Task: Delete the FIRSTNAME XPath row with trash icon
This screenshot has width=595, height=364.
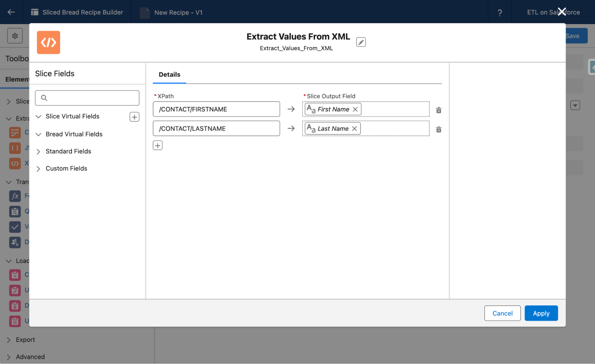Action: 438,110
